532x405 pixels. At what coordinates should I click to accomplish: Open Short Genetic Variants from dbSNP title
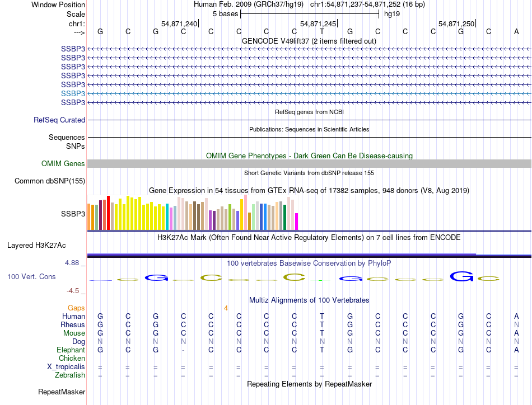click(x=309, y=173)
